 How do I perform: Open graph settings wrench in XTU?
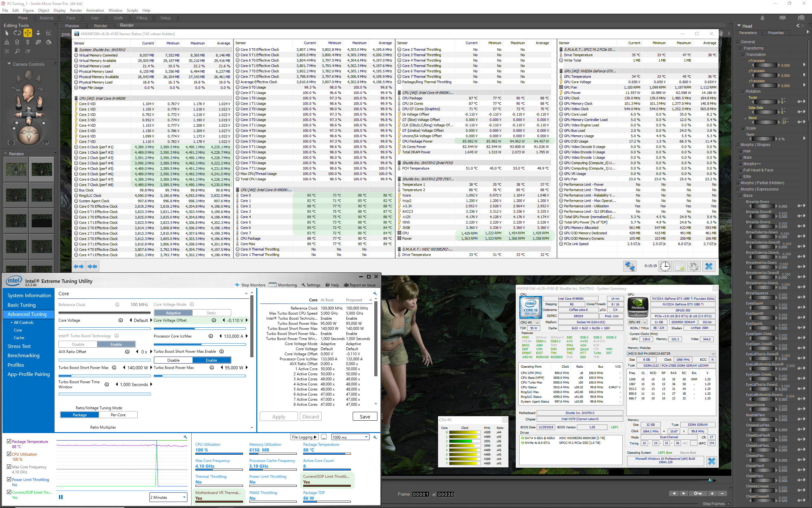[x=185, y=437]
